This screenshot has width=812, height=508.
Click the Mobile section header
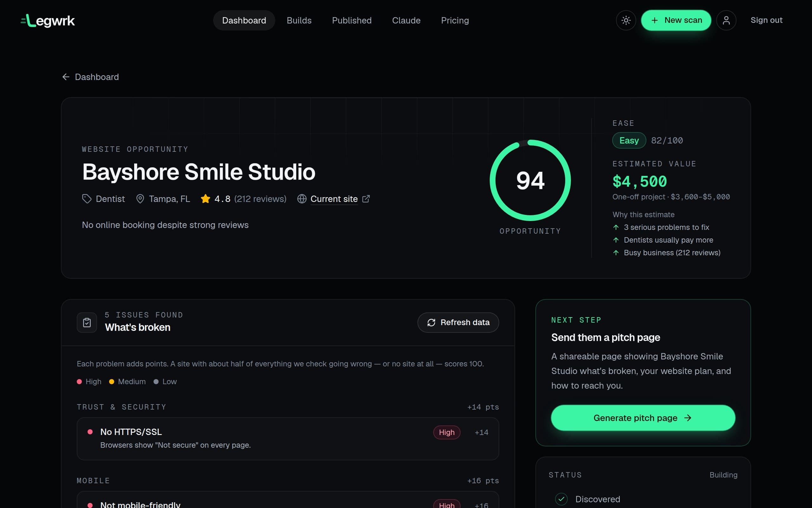(93, 481)
